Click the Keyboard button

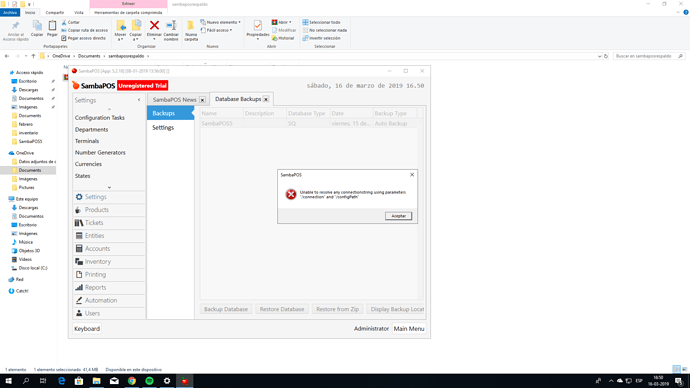tap(87, 329)
